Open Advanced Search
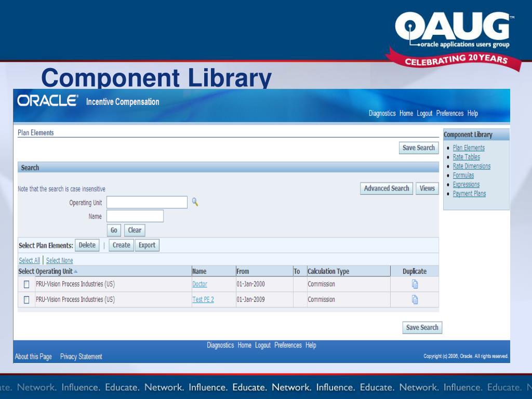This screenshot has width=532, height=399. click(387, 188)
